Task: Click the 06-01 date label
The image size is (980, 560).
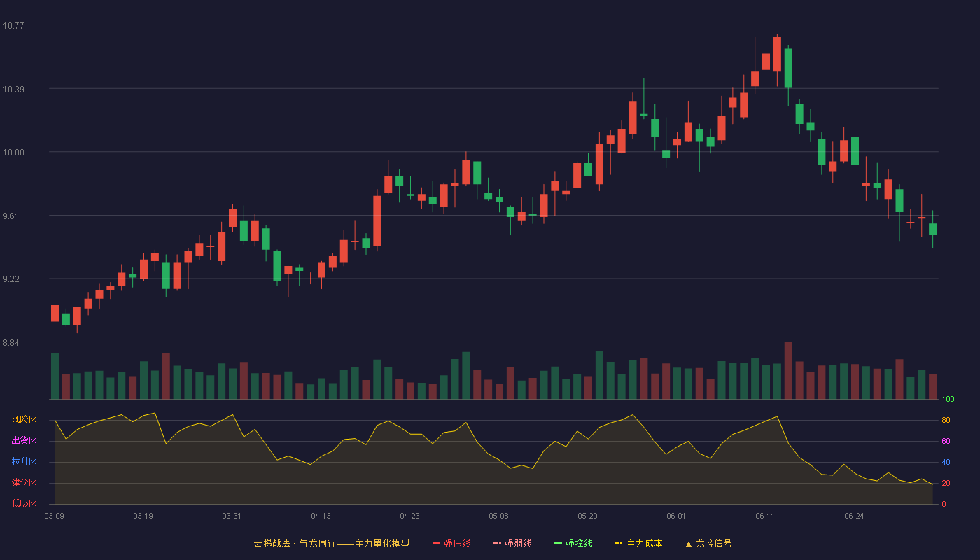Action: [677, 516]
